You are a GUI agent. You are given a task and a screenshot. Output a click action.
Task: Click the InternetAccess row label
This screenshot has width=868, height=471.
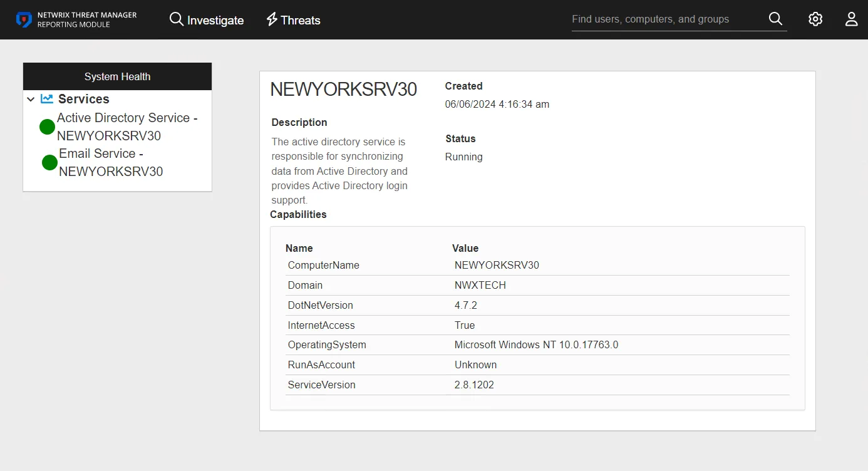click(321, 325)
